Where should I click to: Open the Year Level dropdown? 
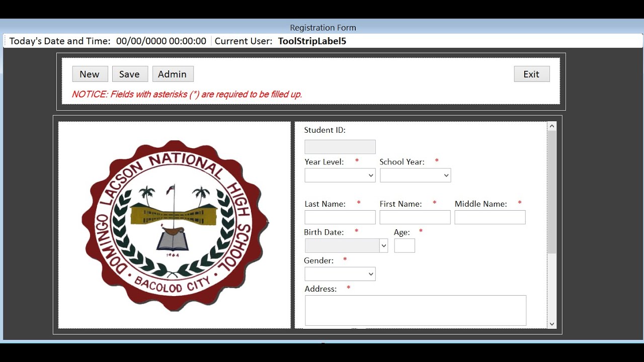340,175
